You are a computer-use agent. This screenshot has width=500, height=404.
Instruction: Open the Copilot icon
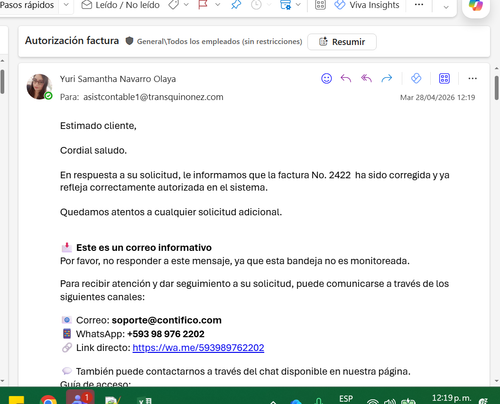pyautogui.click(x=476, y=5)
